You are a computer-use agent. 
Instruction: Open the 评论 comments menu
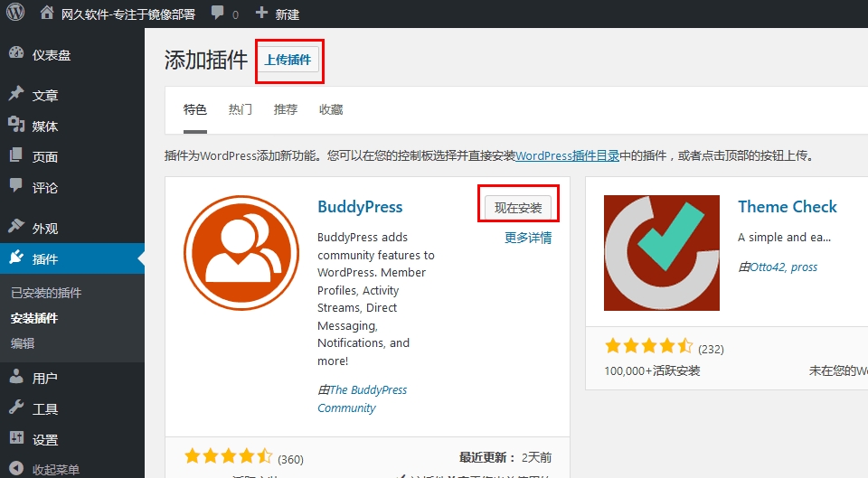(x=44, y=188)
